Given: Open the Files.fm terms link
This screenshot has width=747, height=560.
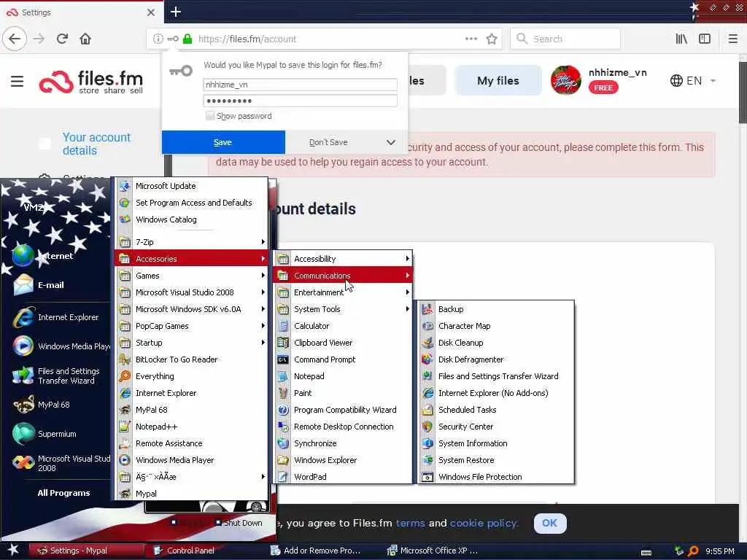Looking at the screenshot, I should [x=410, y=523].
